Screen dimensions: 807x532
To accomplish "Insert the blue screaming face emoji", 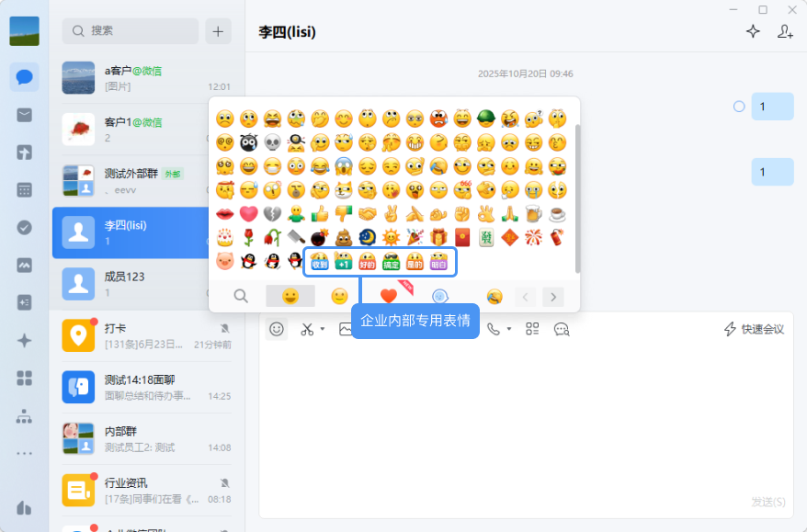I will pos(343,166).
